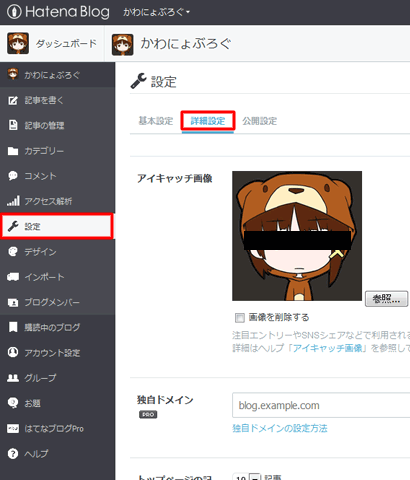The height and width of the screenshot is (480, 410).
Task: Click the PRO badge under 独自ドメイン
Action: click(148, 414)
